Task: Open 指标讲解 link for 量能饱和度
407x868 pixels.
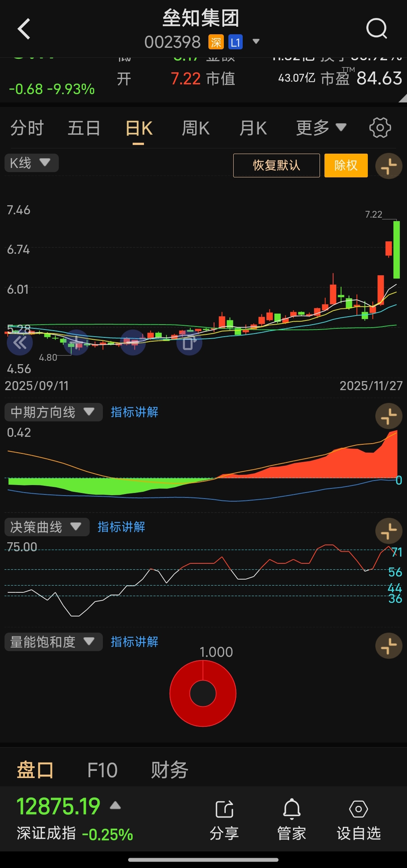Action: [x=135, y=642]
